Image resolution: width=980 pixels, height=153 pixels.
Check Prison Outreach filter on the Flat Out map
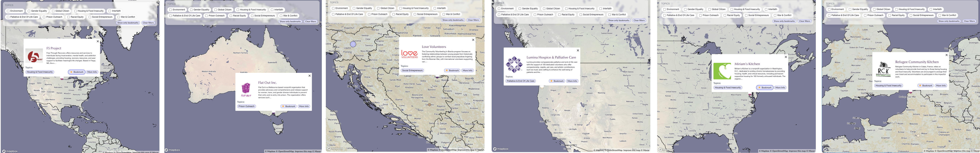tap(207, 15)
